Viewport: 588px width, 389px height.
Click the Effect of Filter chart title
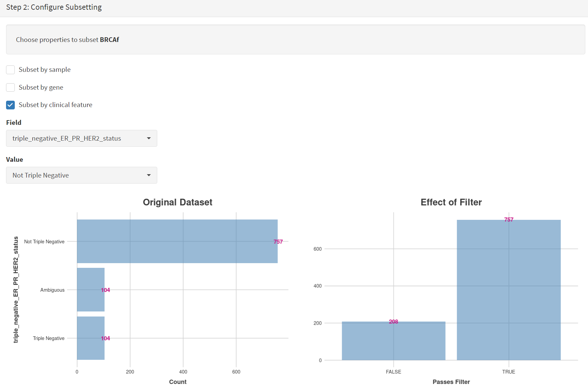tap(451, 202)
